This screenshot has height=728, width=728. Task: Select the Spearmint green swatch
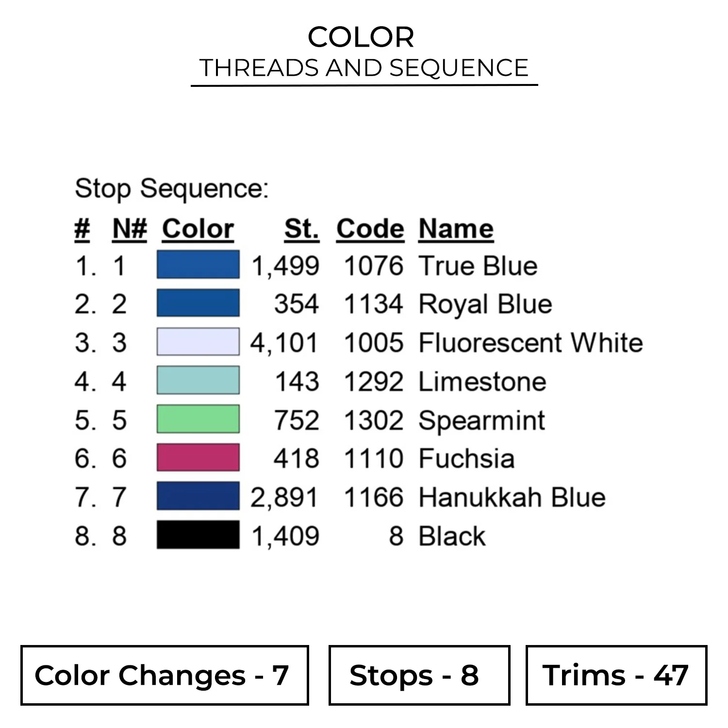coord(198,419)
